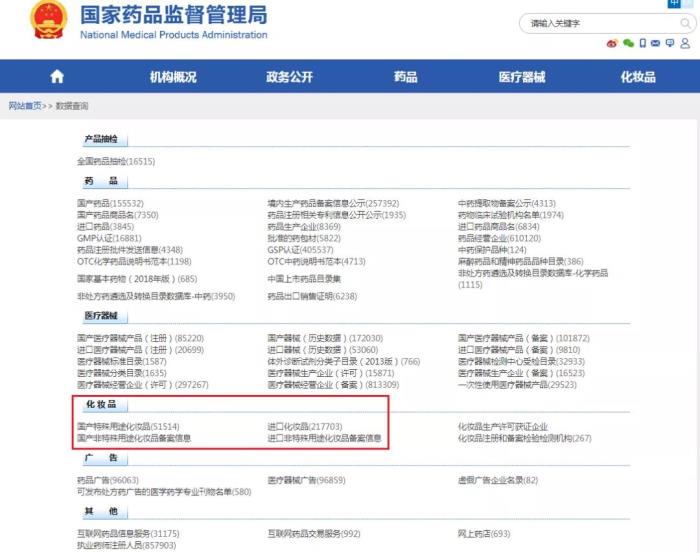
Task: Open 国产药品 (155532) database link
Action: point(109,203)
